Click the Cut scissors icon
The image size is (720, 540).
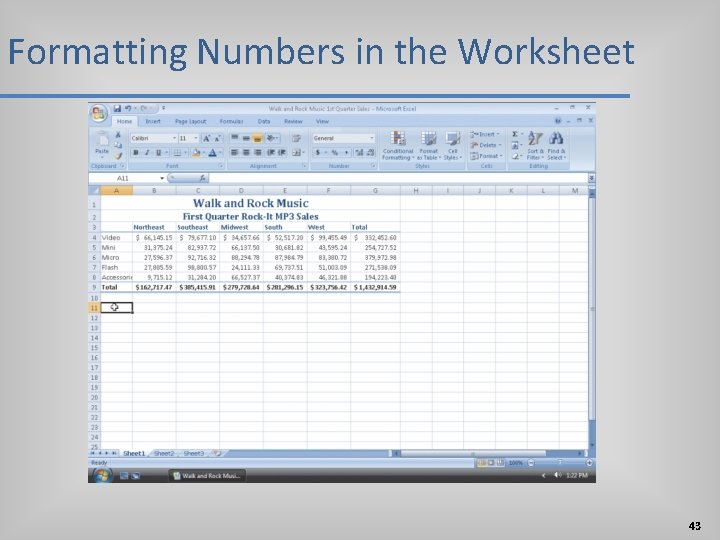(x=118, y=135)
